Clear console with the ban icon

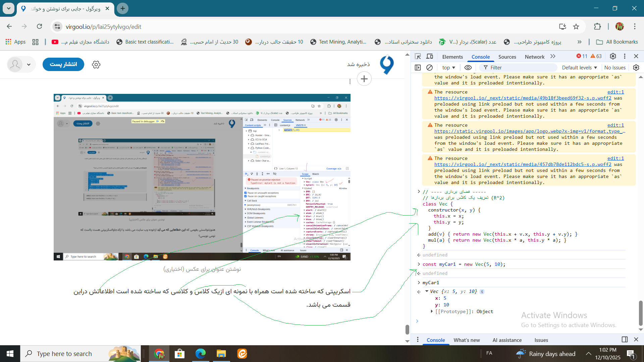429,67
